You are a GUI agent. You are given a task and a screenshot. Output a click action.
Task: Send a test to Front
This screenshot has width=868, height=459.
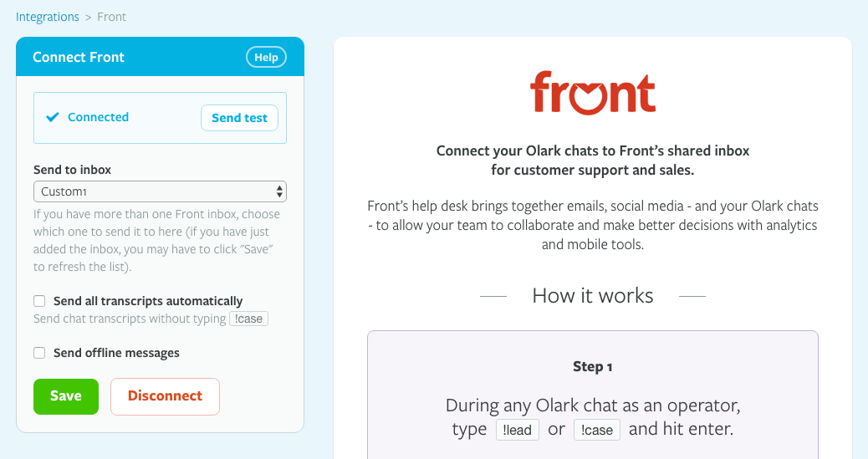(x=239, y=118)
